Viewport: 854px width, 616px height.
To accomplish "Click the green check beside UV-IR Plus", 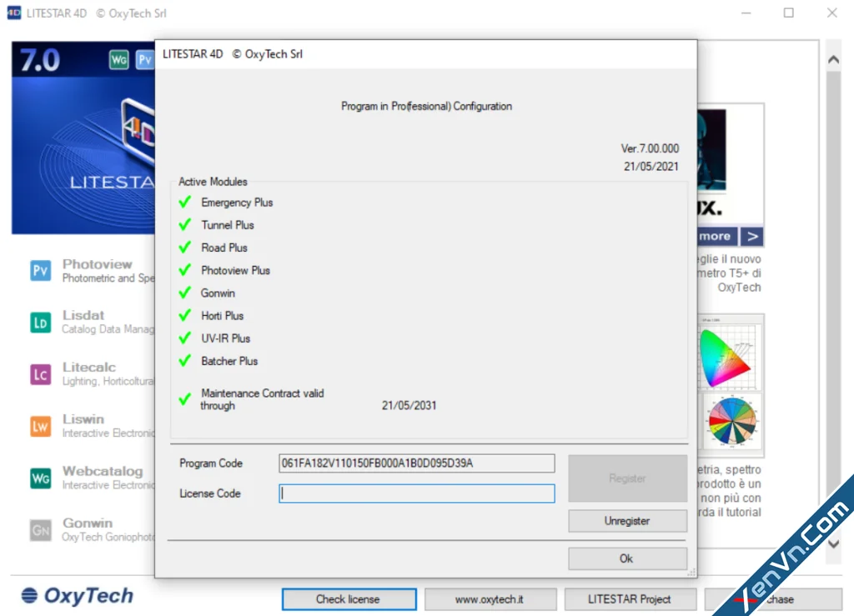I will click(x=185, y=338).
